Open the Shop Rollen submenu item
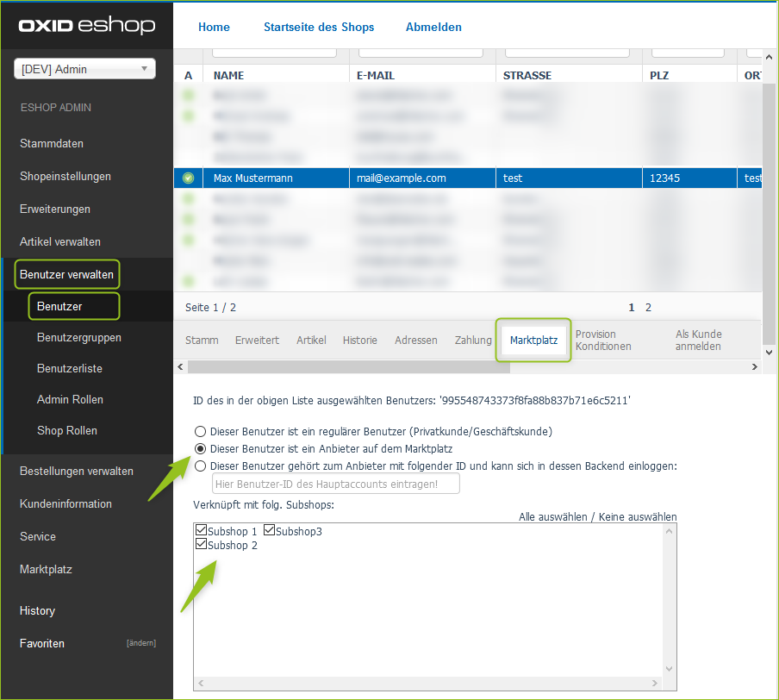Image resolution: width=779 pixels, height=700 pixels. point(67,430)
